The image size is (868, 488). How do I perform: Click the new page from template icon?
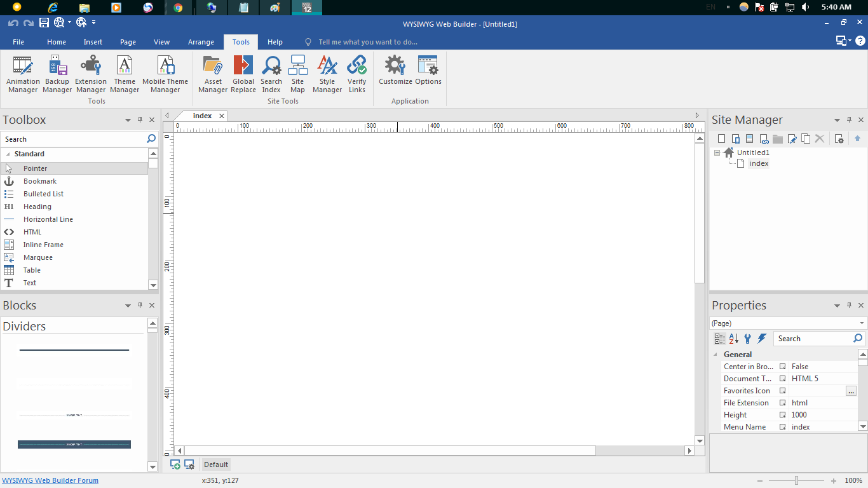[x=749, y=139]
